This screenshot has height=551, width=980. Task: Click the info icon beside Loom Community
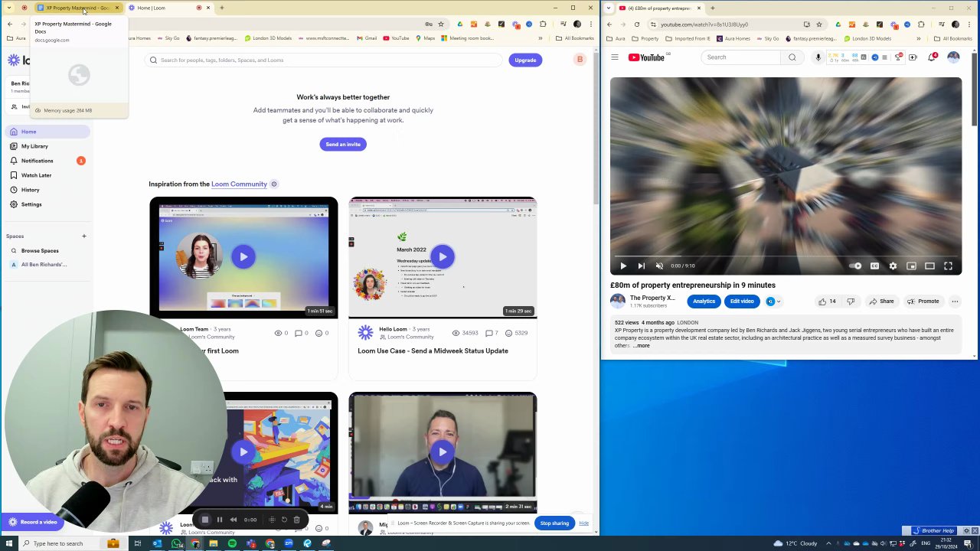274,184
